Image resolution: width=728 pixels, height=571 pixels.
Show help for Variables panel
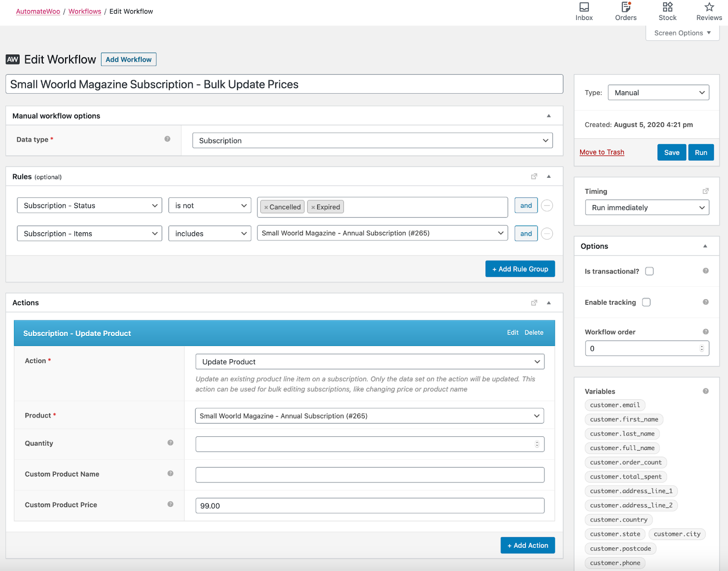coord(706,391)
